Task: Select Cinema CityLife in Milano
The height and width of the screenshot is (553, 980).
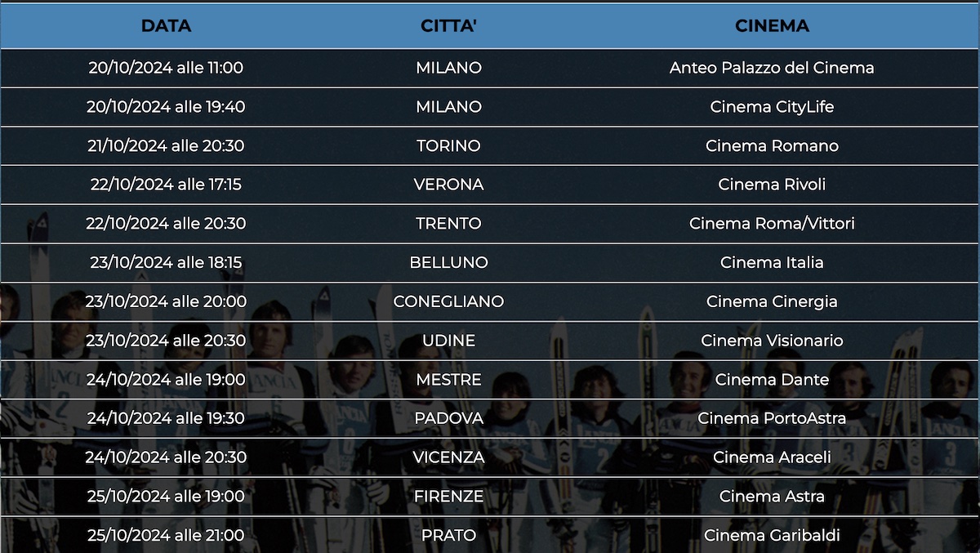Action: coord(772,107)
